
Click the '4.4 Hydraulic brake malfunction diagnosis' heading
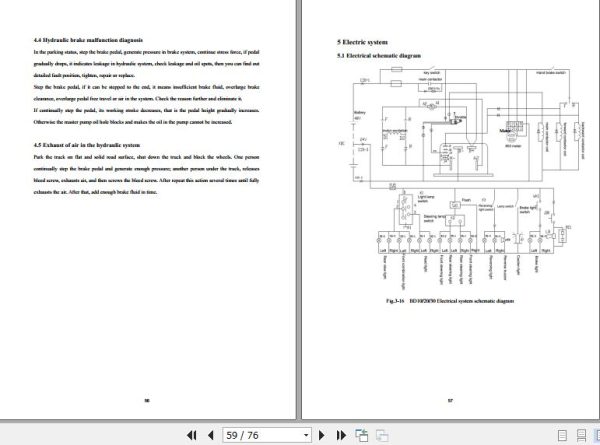click(88, 40)
